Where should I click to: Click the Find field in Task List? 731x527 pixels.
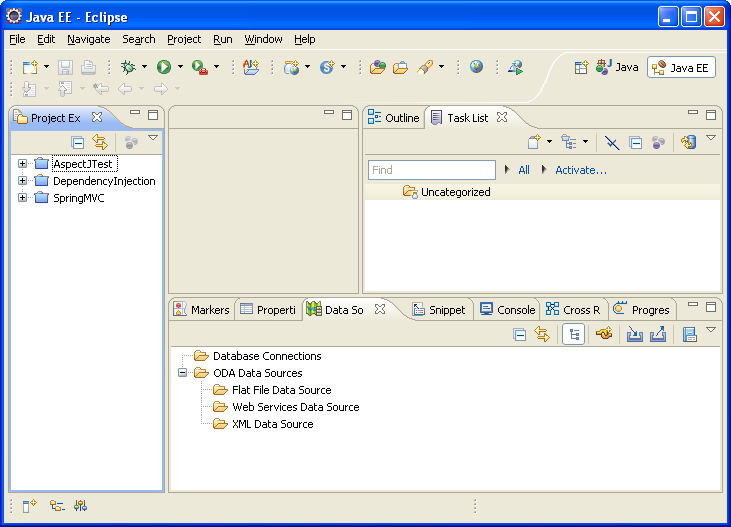431,170
